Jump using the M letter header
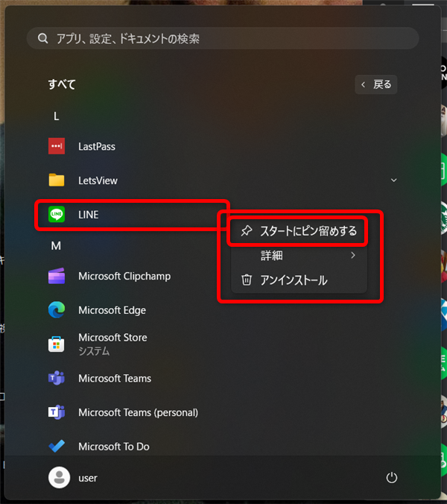Image resolution: width=447 pixels, height=504 pixels. [x=56, y=246]
